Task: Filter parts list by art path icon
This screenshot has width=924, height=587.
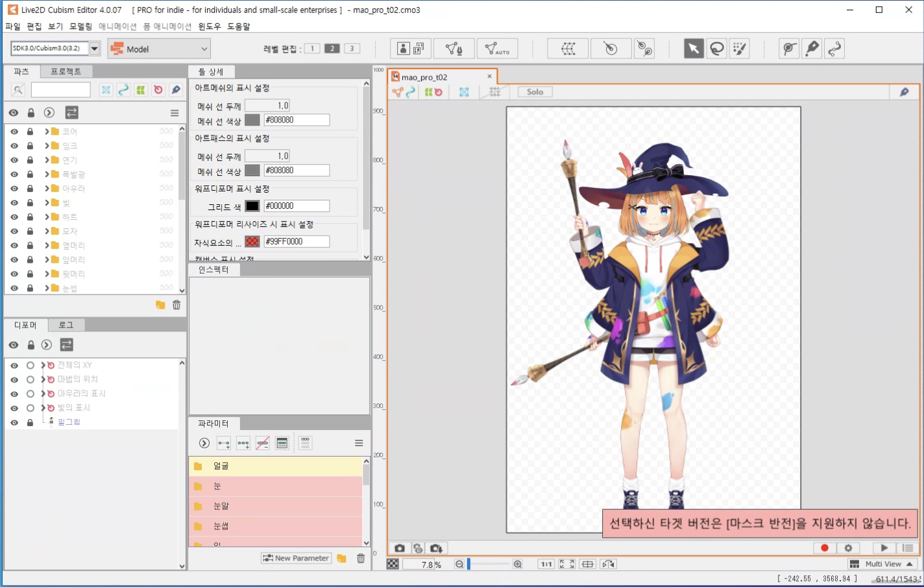Action: pos(123,90)
